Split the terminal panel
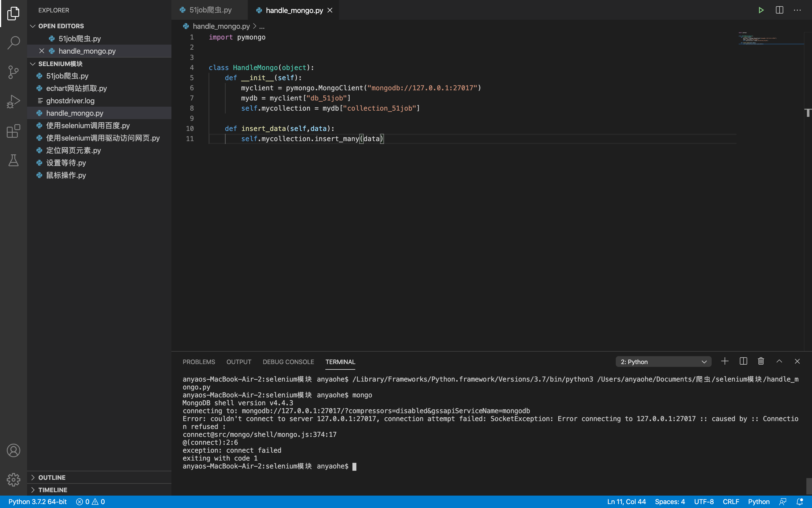 pyautogui.click(x=743, y=361)
